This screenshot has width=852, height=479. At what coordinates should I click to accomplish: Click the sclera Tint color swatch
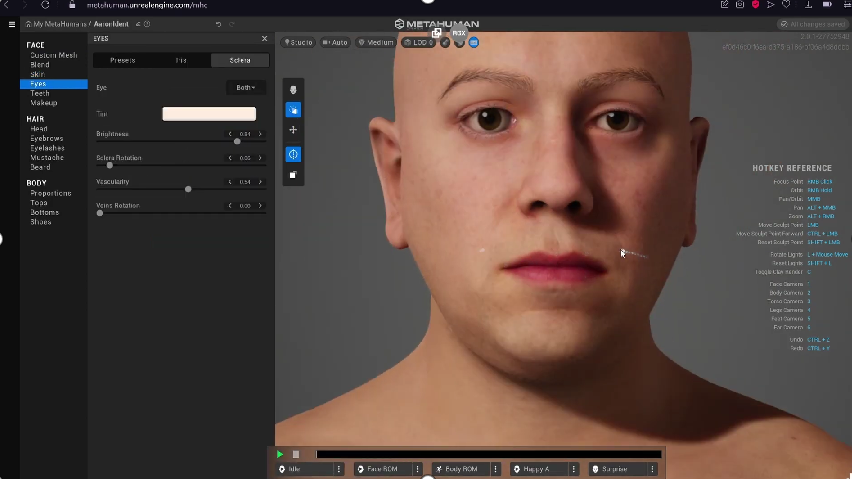pos(209,114)
